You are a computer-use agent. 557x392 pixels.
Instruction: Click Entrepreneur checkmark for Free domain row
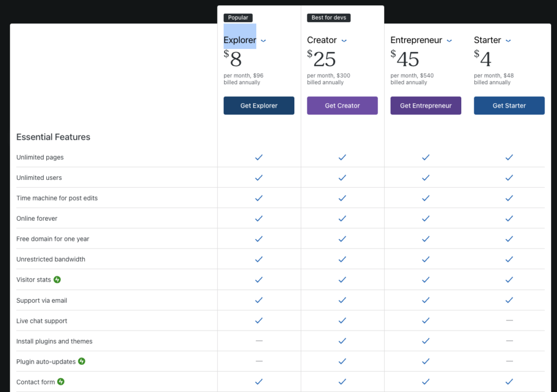pos(426,239)
